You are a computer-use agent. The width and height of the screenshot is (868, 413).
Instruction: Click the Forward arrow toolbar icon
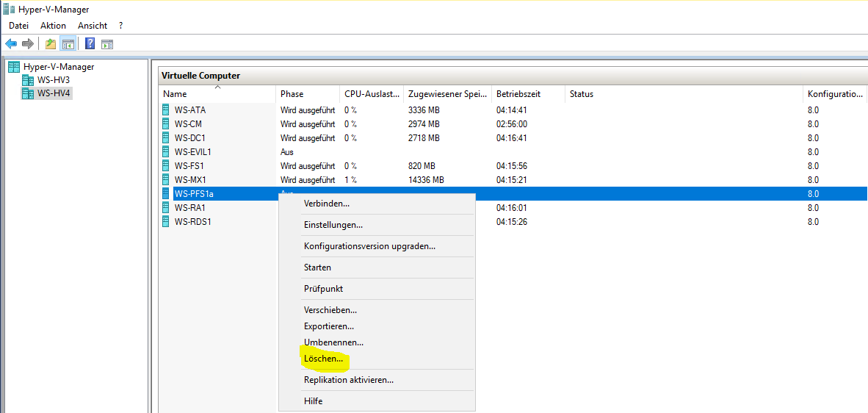[28, 43]
